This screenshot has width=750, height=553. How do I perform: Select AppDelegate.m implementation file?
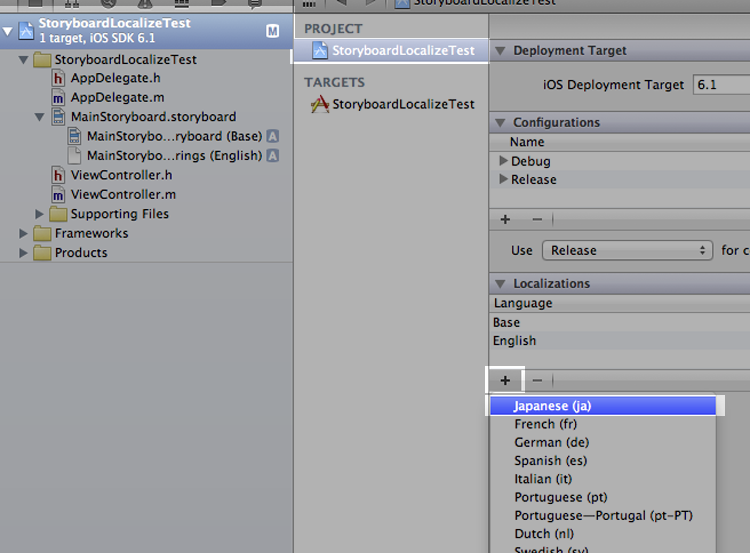[x=117, y=98]
